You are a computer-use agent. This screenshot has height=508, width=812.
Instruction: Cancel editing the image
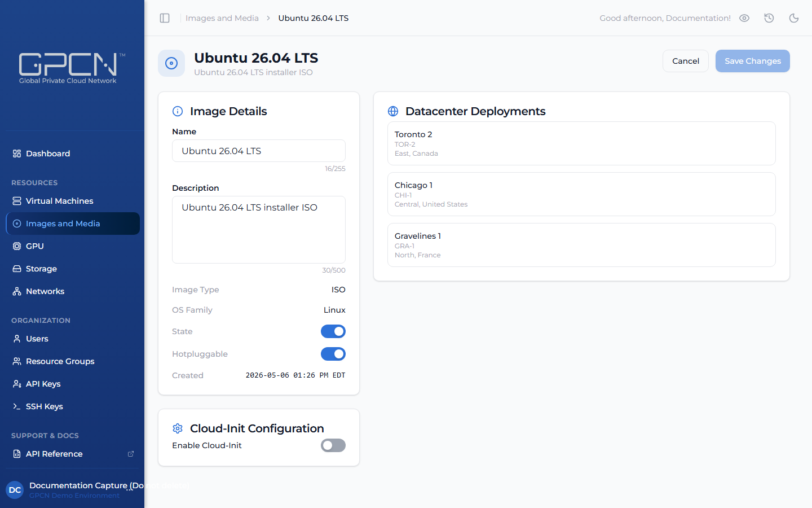pyautogui.click(x=686, y=61)
